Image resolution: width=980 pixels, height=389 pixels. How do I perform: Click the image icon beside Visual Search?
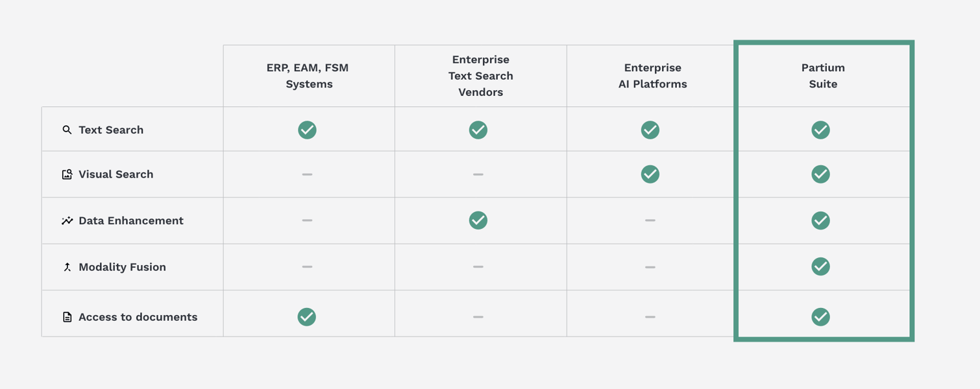(67, 174)
